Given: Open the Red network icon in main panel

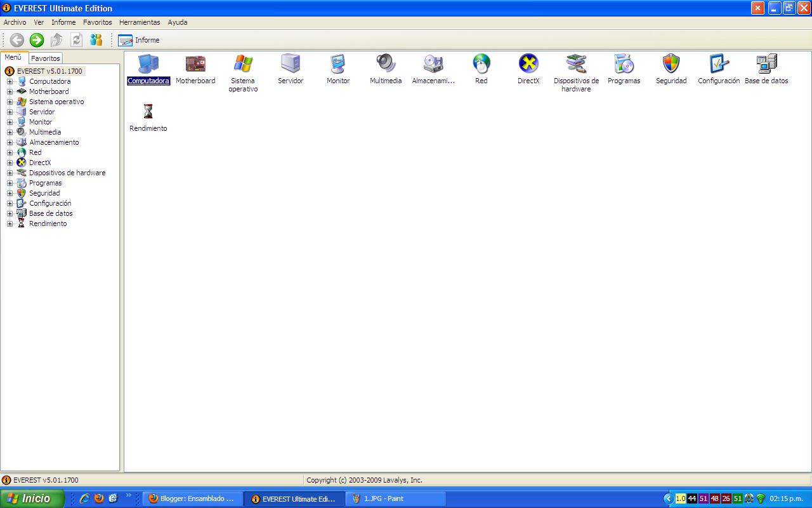Looking at the screenshot, I should click(x=481, y=64).
